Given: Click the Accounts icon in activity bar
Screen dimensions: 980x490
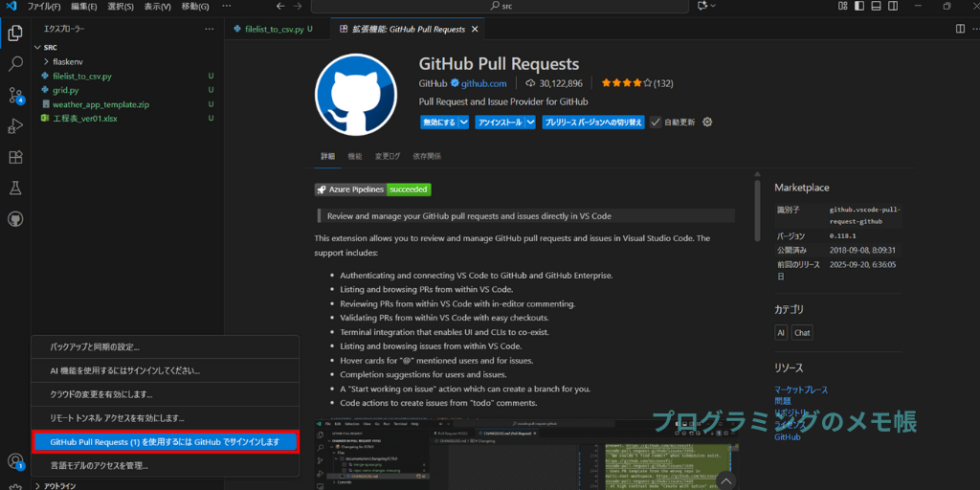Looking at the screenshot, I should pos(15,461).
